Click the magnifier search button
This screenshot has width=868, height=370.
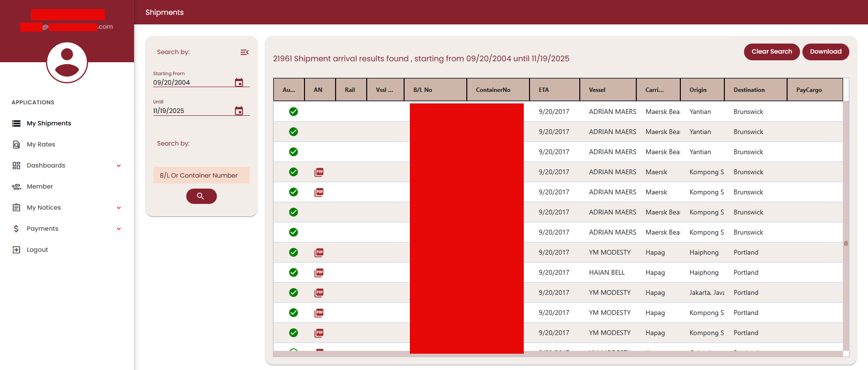click(201, 196)
